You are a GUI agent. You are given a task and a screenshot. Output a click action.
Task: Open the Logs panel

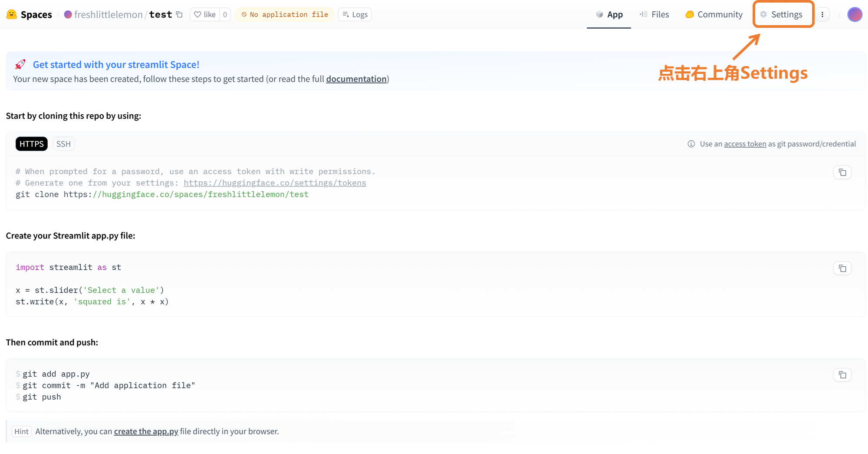point(355,14)
